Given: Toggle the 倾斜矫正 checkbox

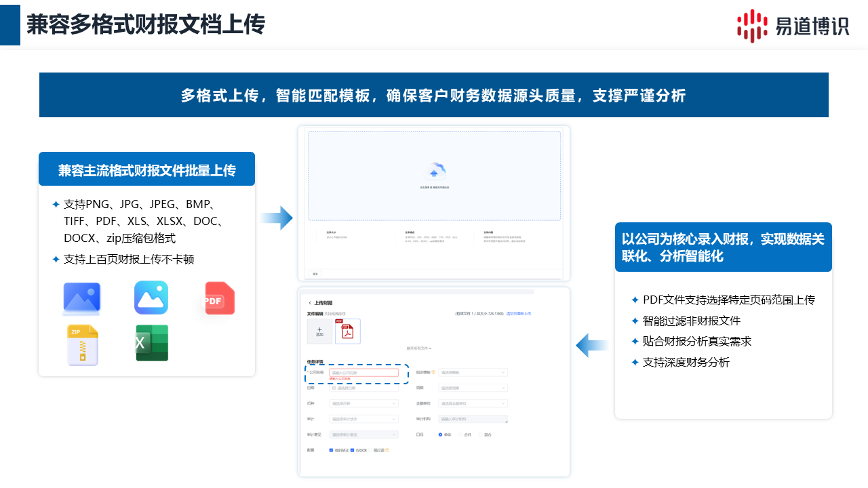Looking at the screenshot, I should pos(331,450).
